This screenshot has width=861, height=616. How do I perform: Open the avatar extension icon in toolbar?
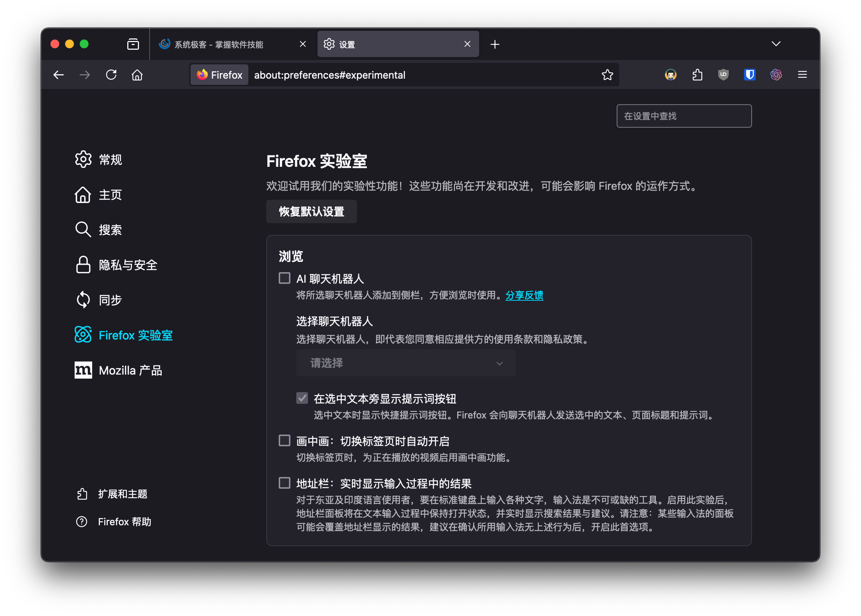point(670,75)
